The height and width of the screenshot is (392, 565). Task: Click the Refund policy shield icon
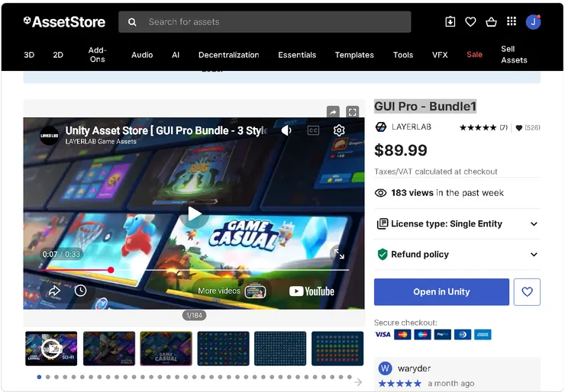(x=382, y=254)
